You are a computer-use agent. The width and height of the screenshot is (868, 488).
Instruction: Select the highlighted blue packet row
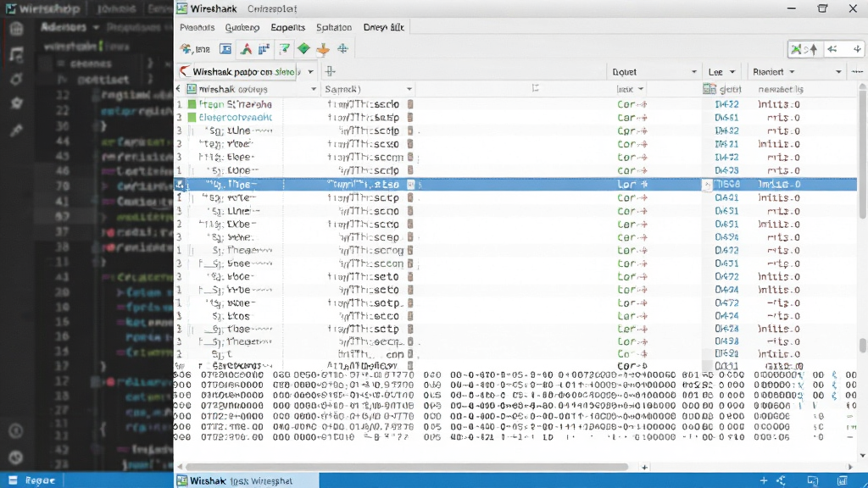[516, 184]
